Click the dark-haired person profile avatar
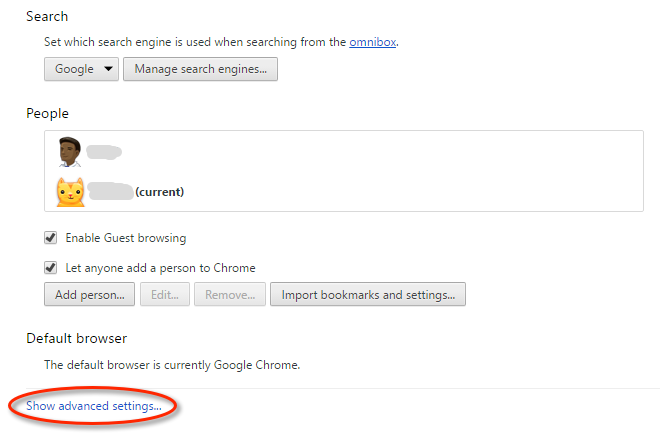 coord(69,152)
